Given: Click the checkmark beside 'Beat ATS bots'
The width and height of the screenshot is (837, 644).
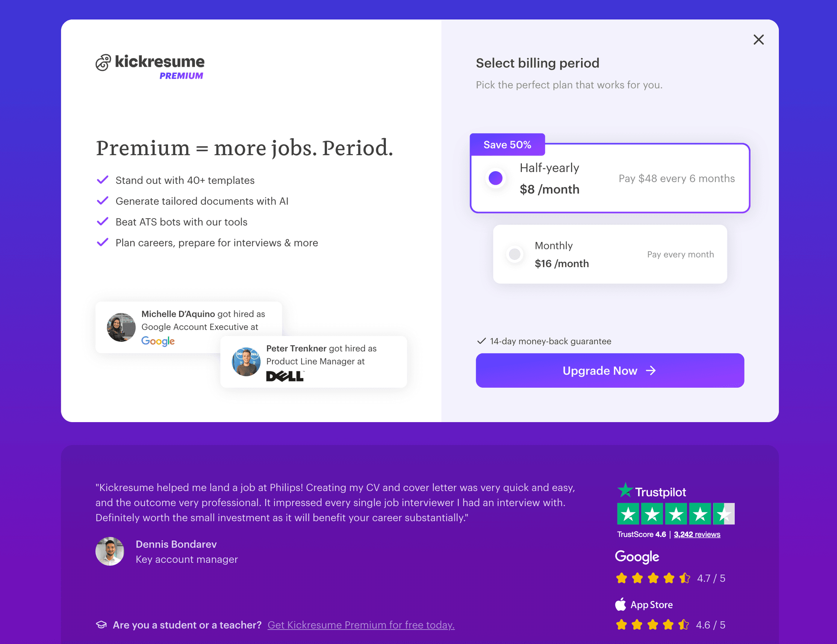Looking at the screenshot, I should [x=103, y=221].
